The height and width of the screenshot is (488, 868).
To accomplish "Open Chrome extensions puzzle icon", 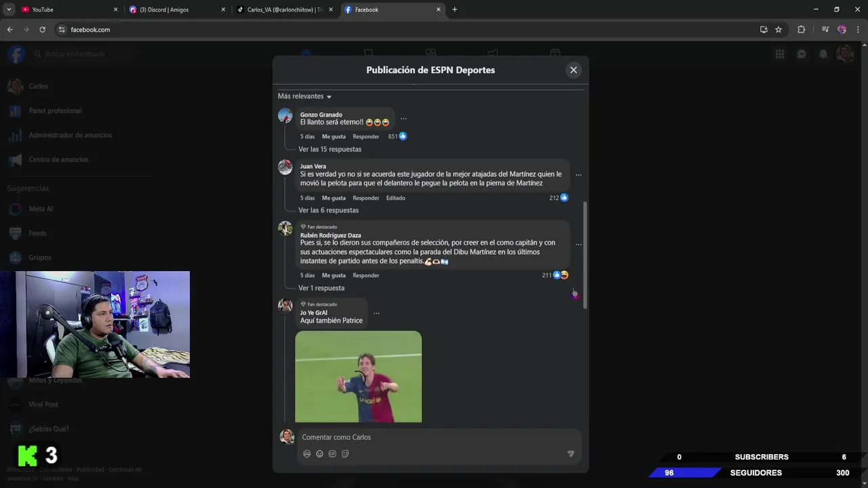I will (x=801, y=30).
